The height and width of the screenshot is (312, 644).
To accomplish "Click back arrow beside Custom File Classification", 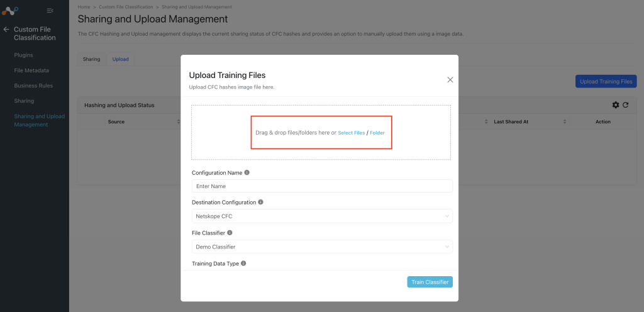I will (6, 30).
